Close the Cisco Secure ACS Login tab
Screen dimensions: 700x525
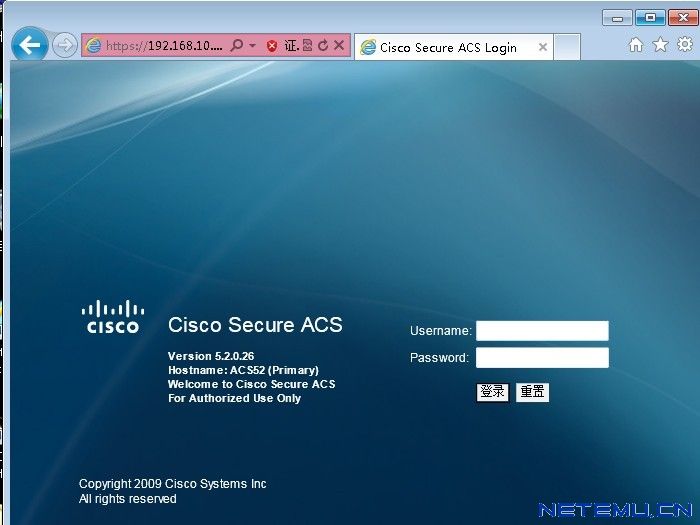(x=543, y=47)
